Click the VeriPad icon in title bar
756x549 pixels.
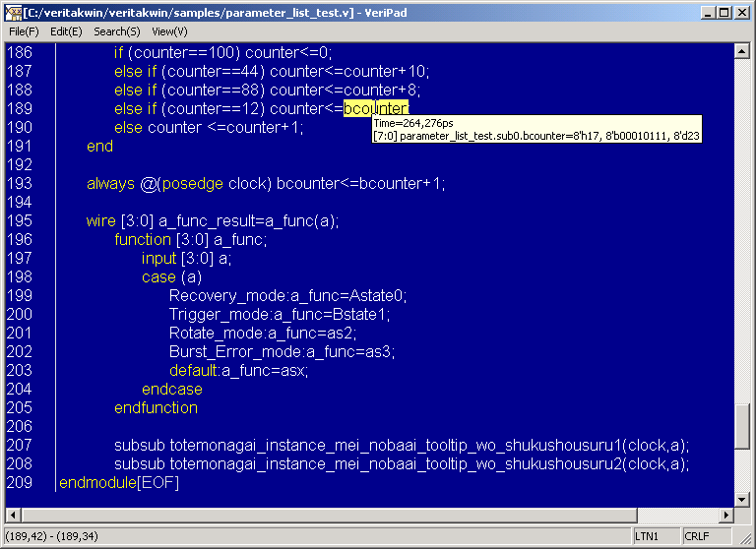click(14, 13)
